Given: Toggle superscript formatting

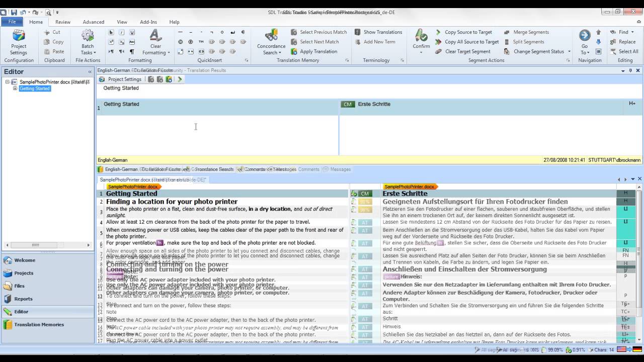Looking at the screenshot, I should pos(111,42).
